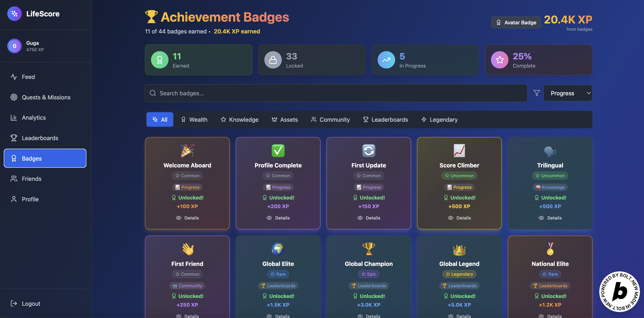Click the LifeScore sparkle logo icon

point(14,13)
